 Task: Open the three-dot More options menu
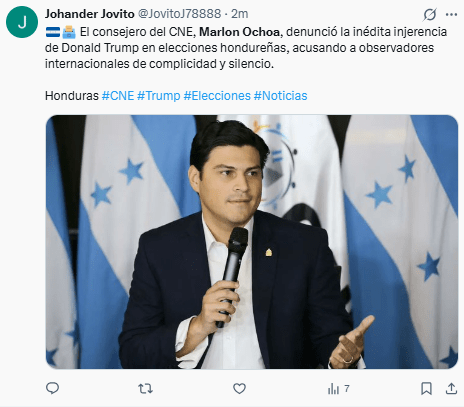pos(451,14)
